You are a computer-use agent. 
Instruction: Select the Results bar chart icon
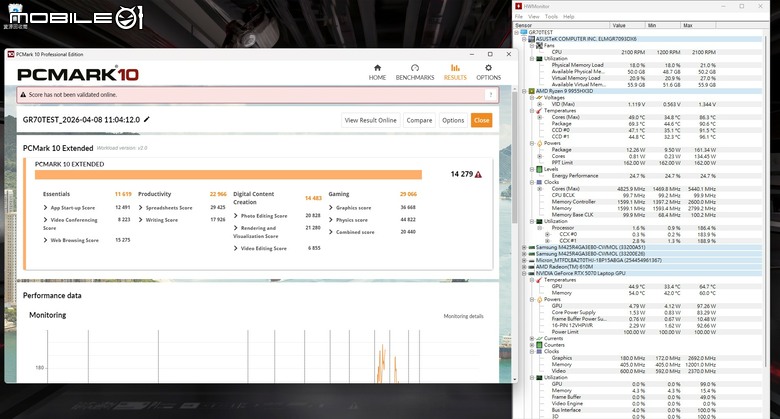(455, 68)
